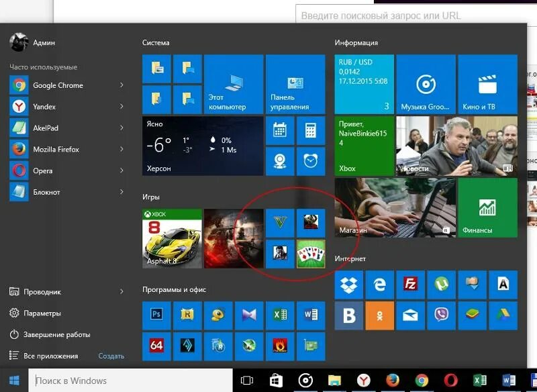
Task: Open the Odnoklassniki orange tile
Action: pos(379,315)
